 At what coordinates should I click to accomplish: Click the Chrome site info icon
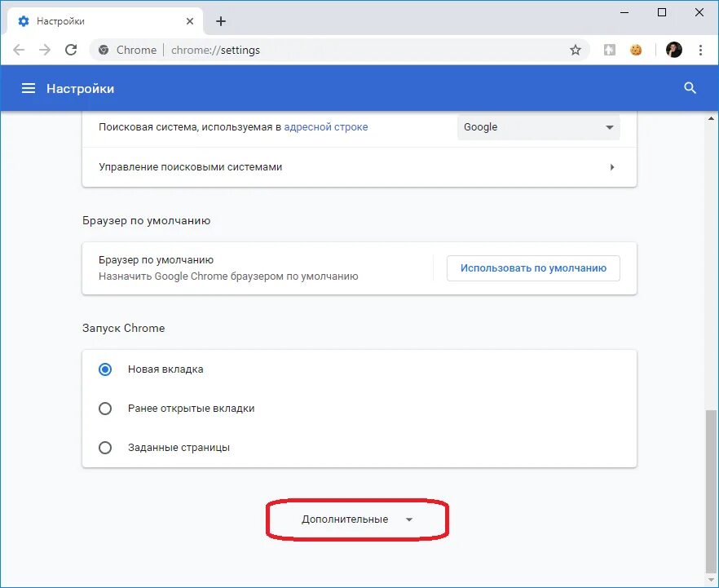[104, 50]
